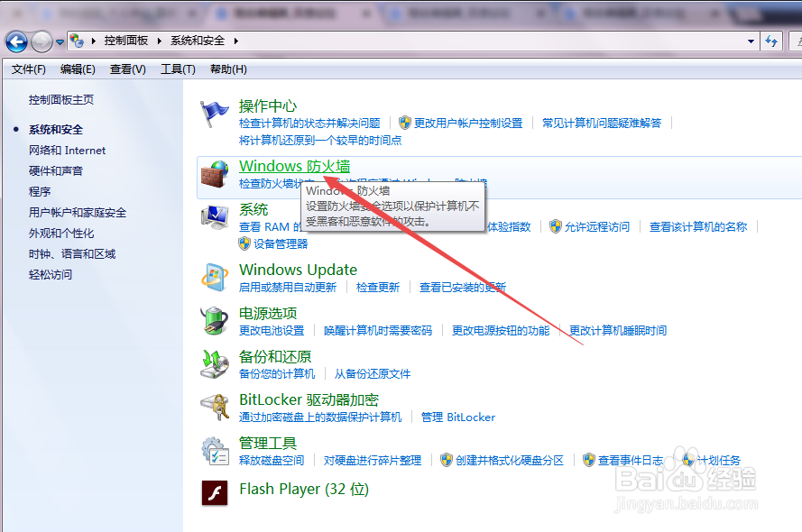Open the 帮助(H) menu

pyautogui.click(x=228, y=69)
